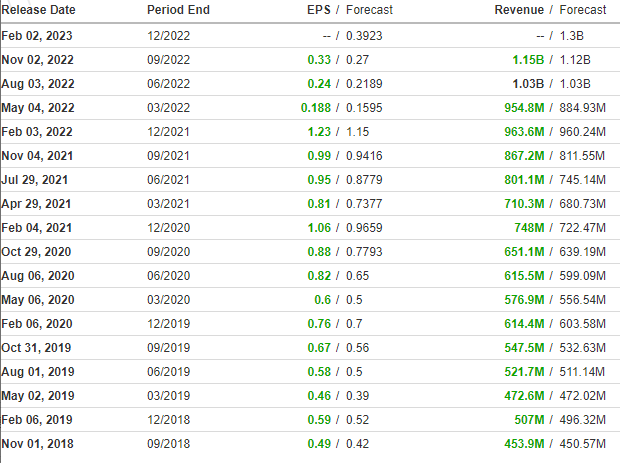Click period end 09/2022
Image resolution: width=620 pixels, height=463 pixels.
(168, 60)
